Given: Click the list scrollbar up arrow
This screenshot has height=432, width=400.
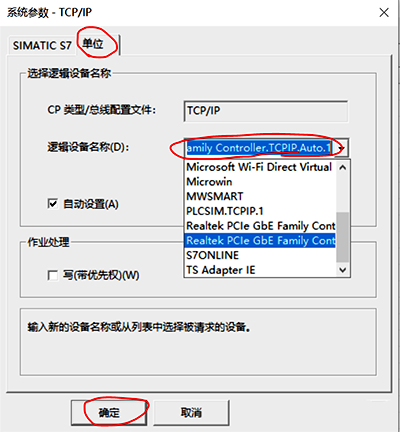Looking at the screenshot, I should (343, 167).
